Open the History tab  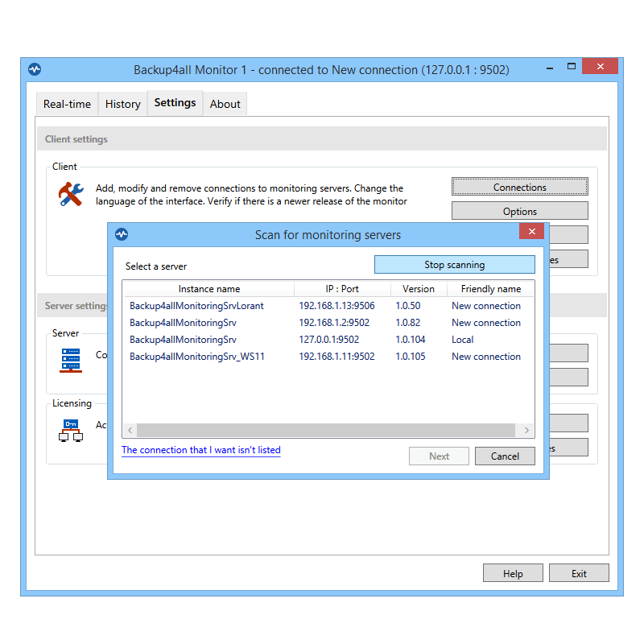click(122, 104)
